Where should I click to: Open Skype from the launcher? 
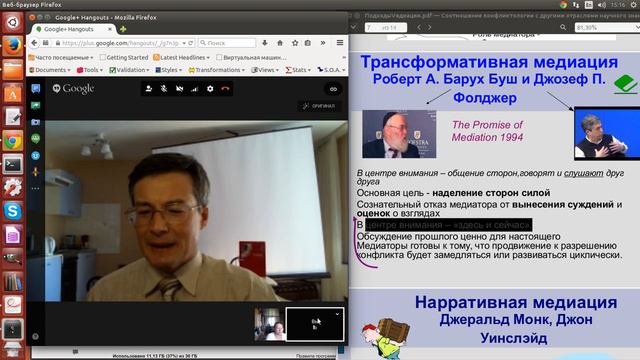[x=13, y=211]
